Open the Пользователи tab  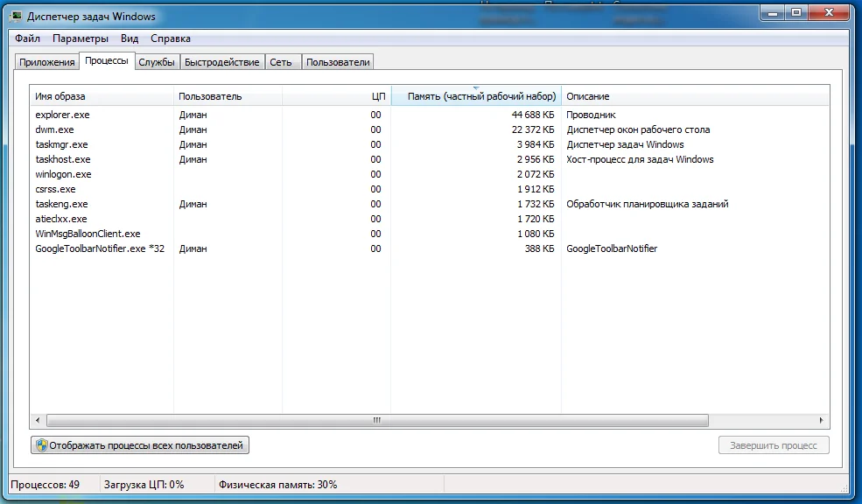pyautogui.click(x=338, y=62)
